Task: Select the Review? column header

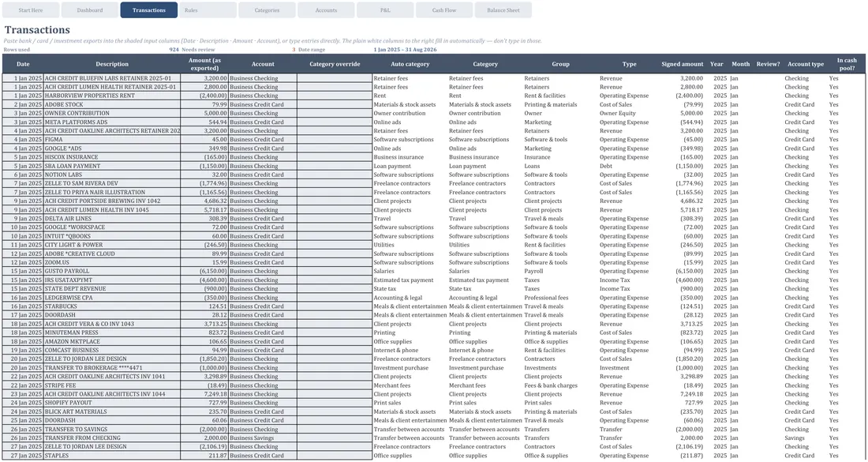Action: click(x=768, y=64)
